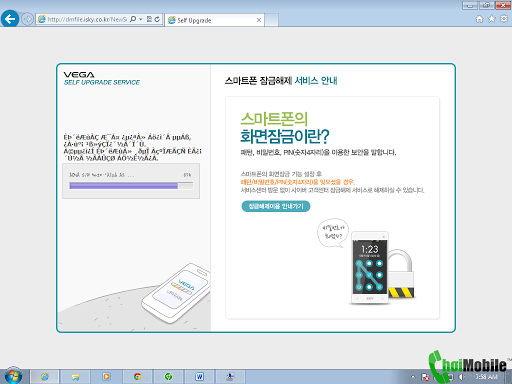The width and height of the screenshot is (512, 384).
Task: Click the search magnifier in address bar
Action: point(133,19)
